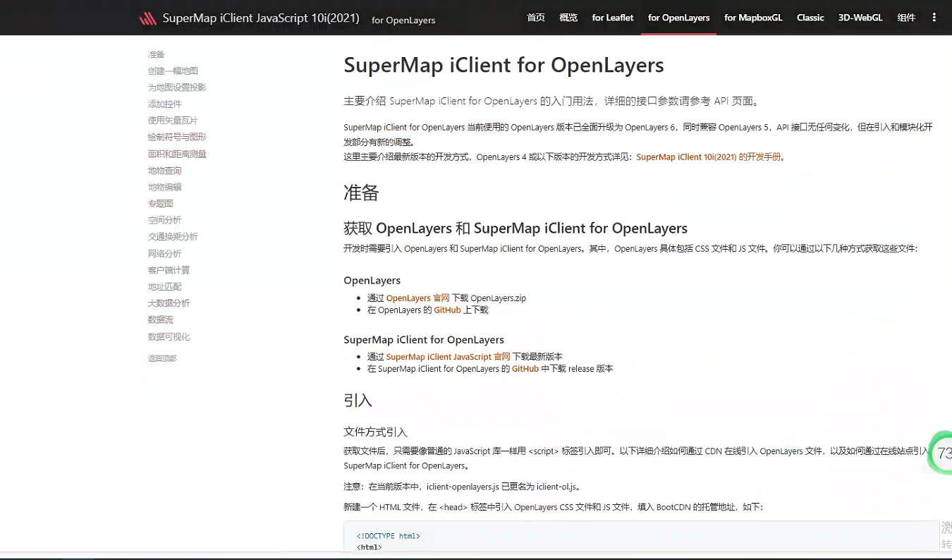
Task: Jump to 地物查询 in sidebar
Action: (165, 171)
